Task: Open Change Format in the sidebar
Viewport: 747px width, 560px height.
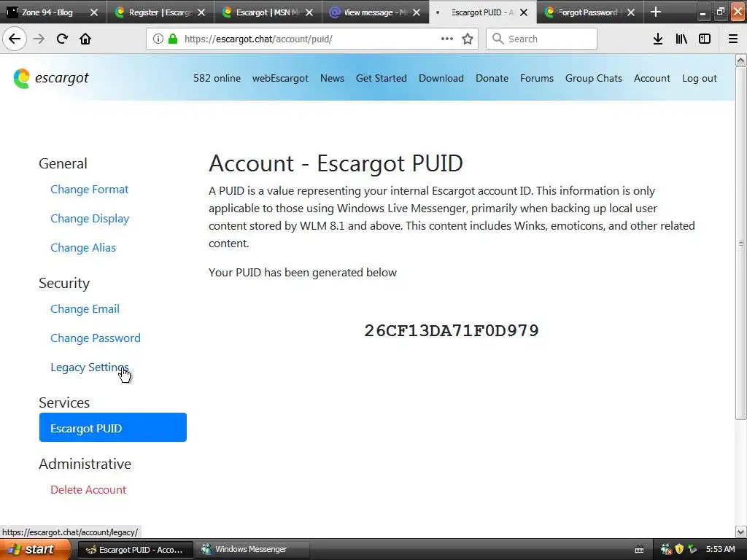Action: click(90, 190)
